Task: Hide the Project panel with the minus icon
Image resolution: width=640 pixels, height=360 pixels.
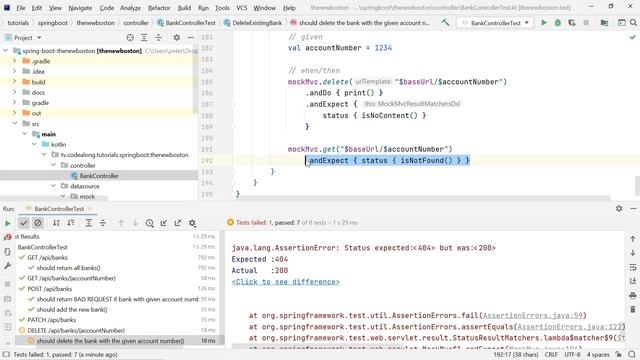Action: point(191,38)
